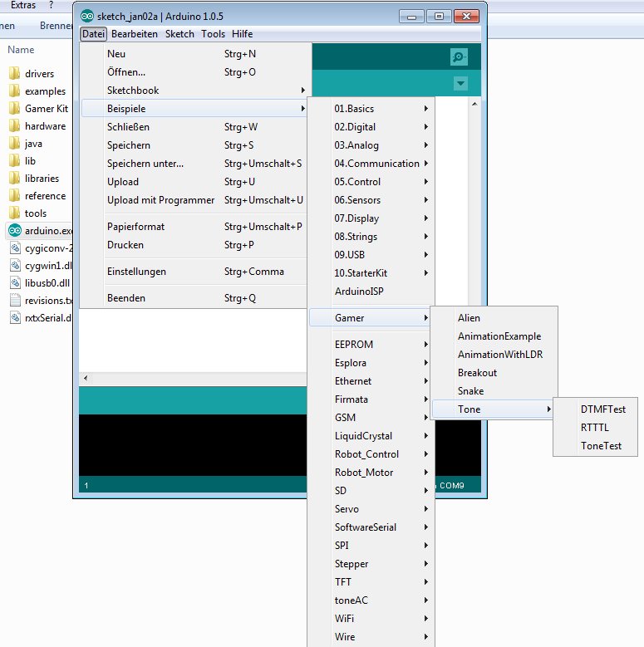The height and width of the screenshot is (647, 644).
Task: Open the RTTTL example sketch
Action: (x=595, y=428)
